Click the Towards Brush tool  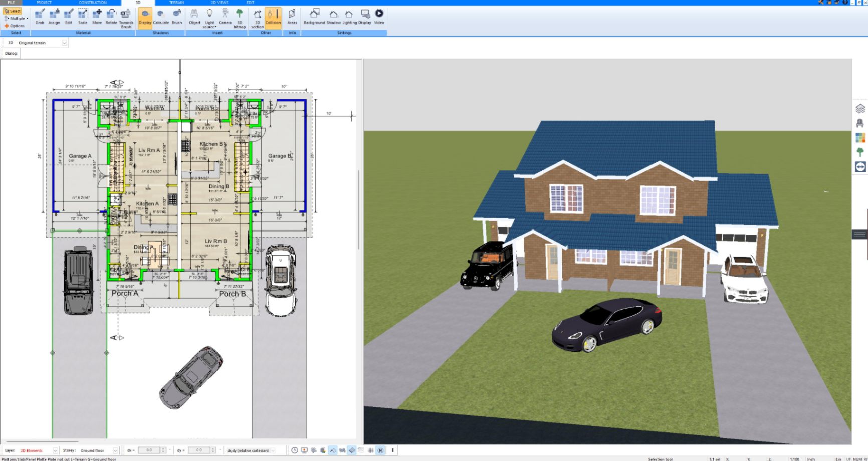[126, 19]
